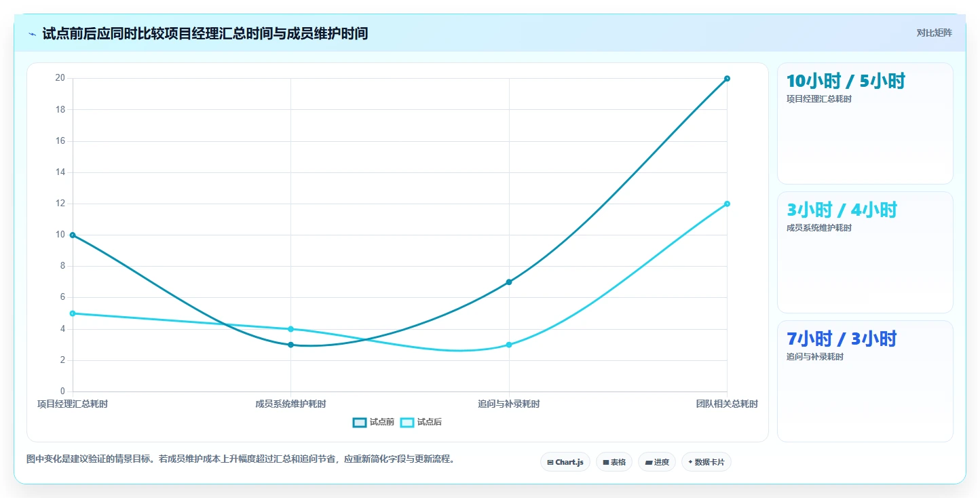
Task: Click x-axis label 项目经理汇总耗时
Action: pyautogui.click(x=73, y=404)
